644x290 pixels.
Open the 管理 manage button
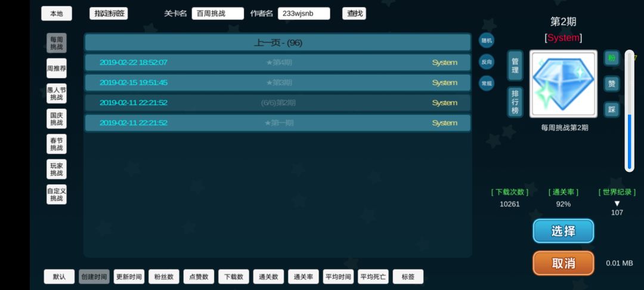[515, 66]
